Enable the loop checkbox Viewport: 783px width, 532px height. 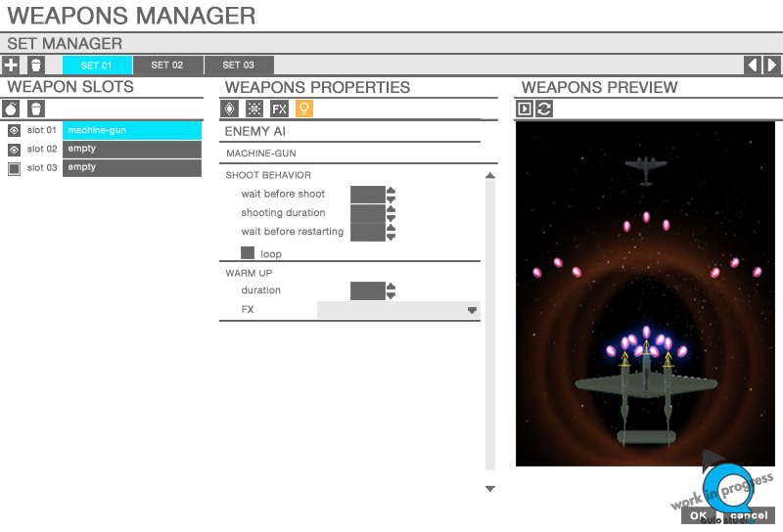tap(248, 252)
